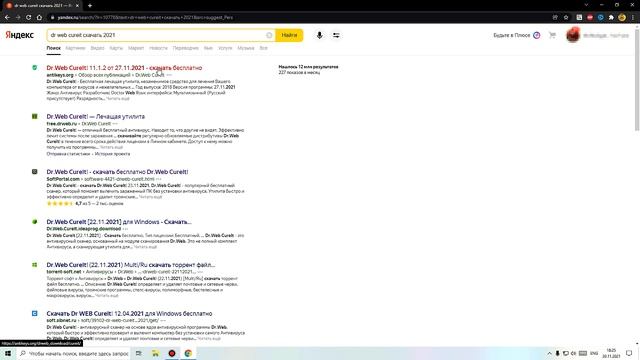Open File Explorer from the taskbar
640x360 pixels.
pos(155,353)
